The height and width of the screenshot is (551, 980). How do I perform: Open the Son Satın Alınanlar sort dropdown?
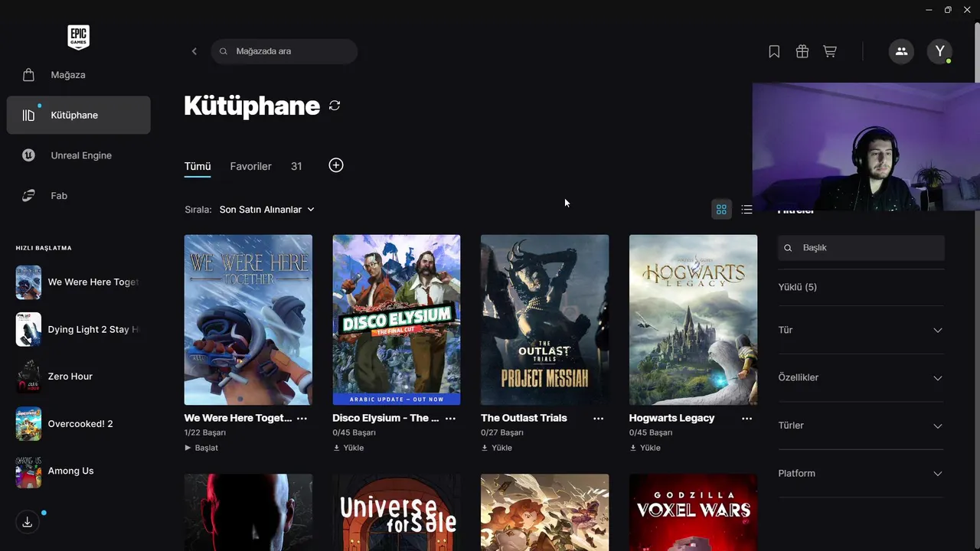pyautogui.click(x=266, y=209)
